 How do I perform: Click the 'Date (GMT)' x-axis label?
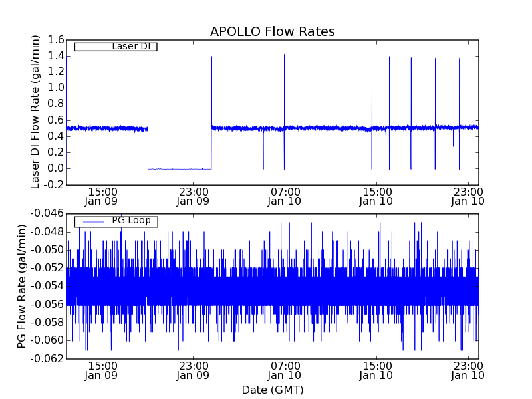tap(273, 390)
